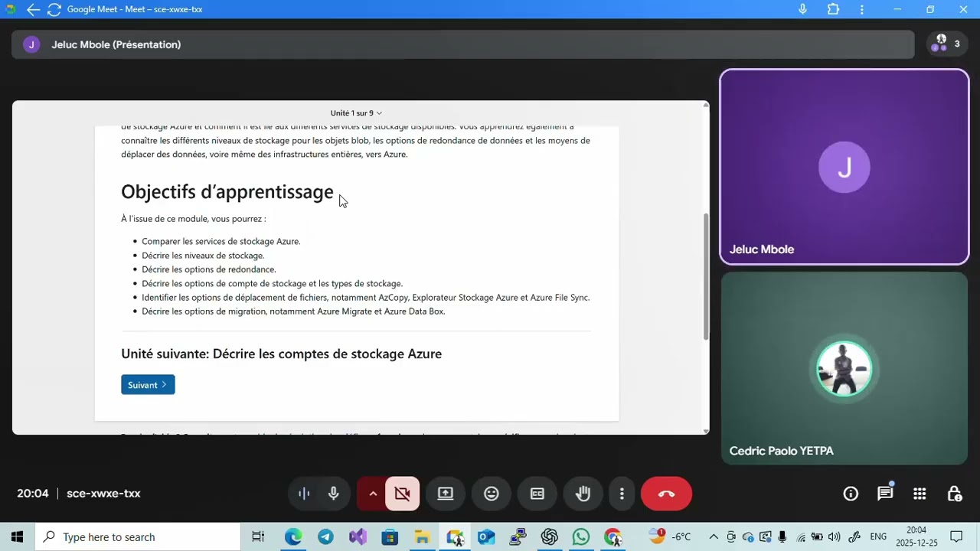Viewport: 980px width, 551px height.
Task: Click Jeluc Mbole's participant tile
Action: coord(844,167)
